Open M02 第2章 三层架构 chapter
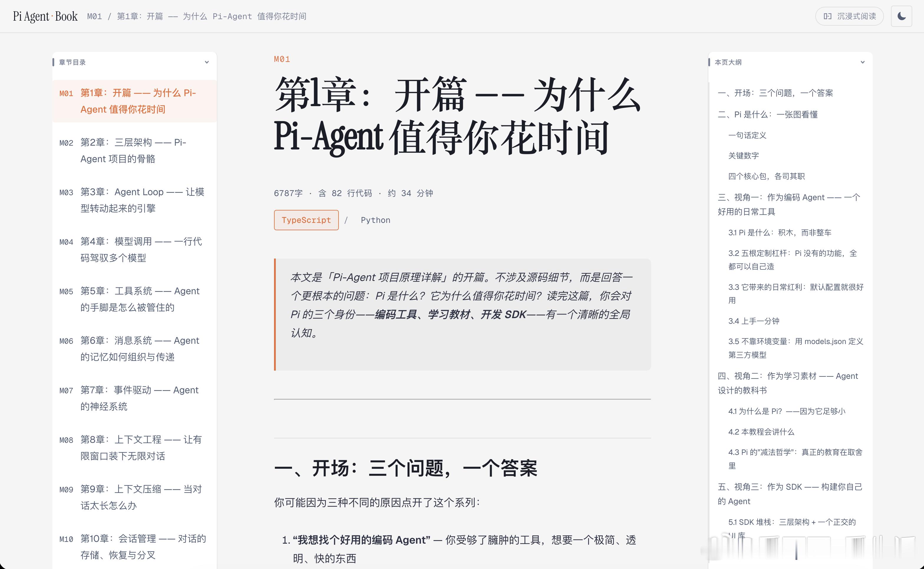The height and width of the screenshot is (569, 924). pyautogui.click(x=135, y=151)
